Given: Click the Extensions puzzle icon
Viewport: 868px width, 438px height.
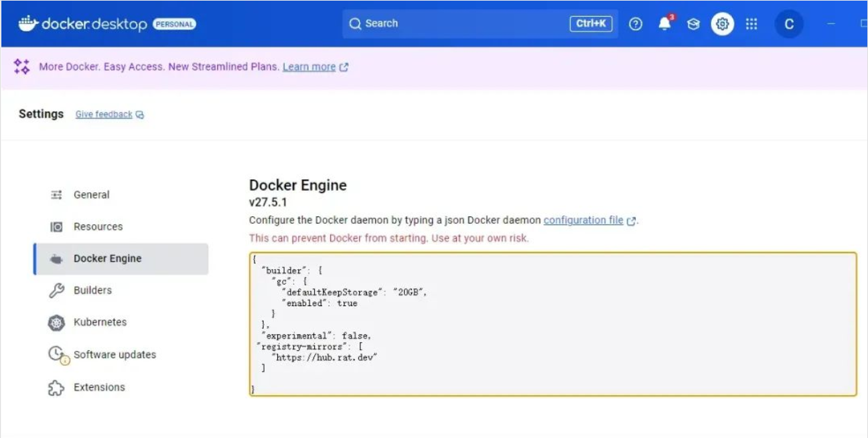Looking at the screenshot, I should [x=57, y=388].
